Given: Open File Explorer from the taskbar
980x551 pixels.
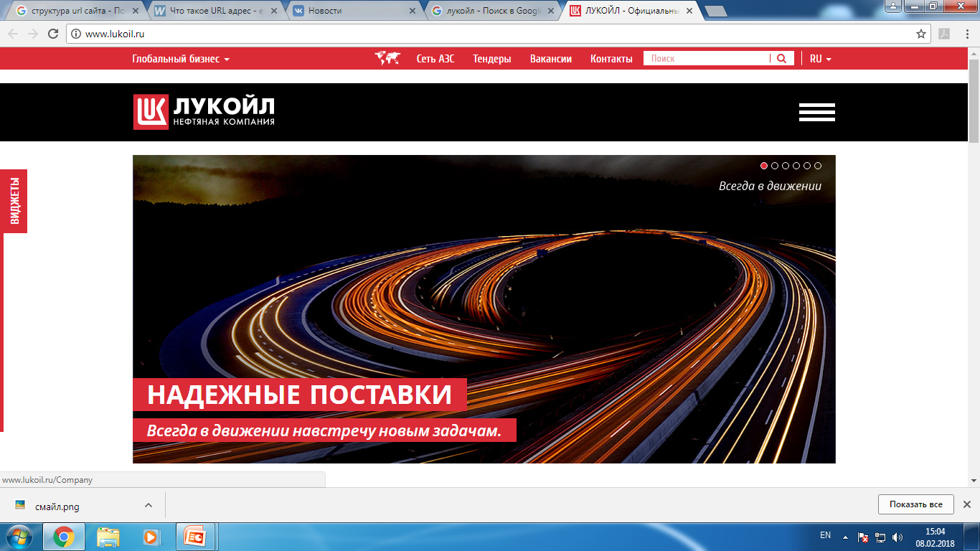Looking at the screenshot, I should coord(108,537).
